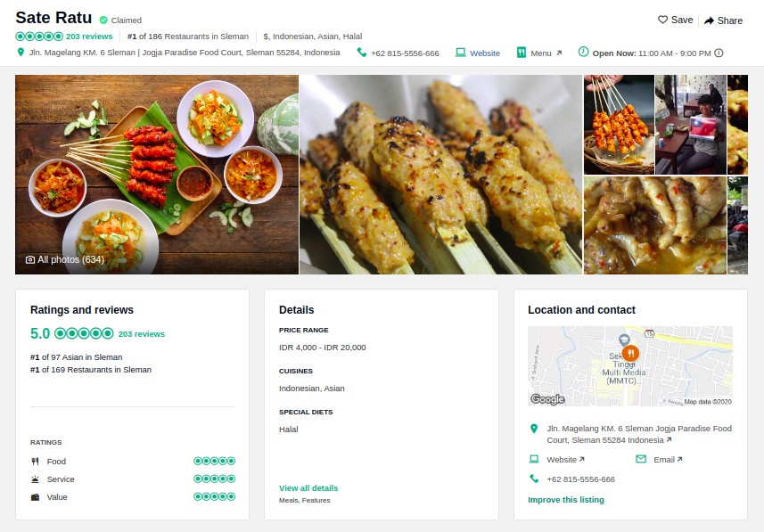
Task: Click the laptop icon in Location and contact card
Action: (x=534, y=460)
